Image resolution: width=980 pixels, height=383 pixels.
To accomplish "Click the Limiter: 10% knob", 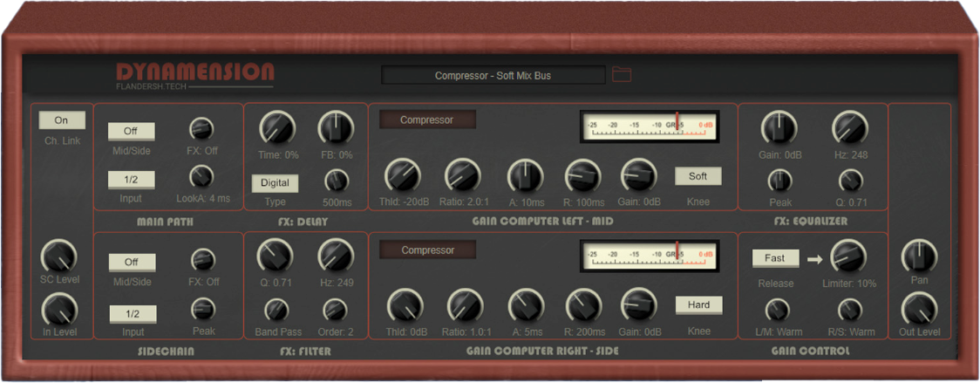I will [848, 256].
